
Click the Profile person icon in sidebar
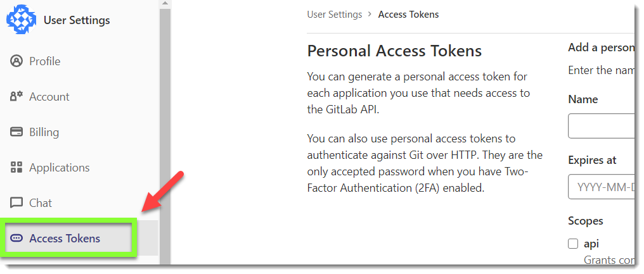(x=16, y=61)
